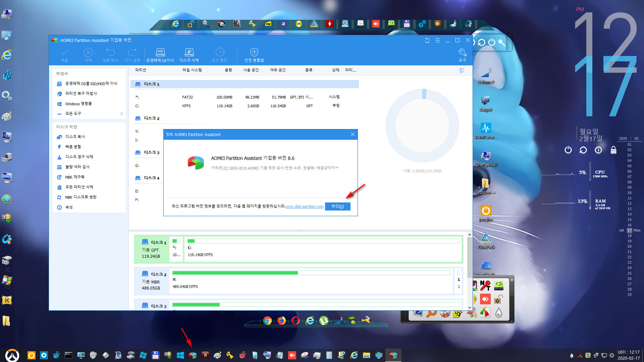Click Overwatch start button on taskbar
The image size is (644, 362).
click(12, 355)
